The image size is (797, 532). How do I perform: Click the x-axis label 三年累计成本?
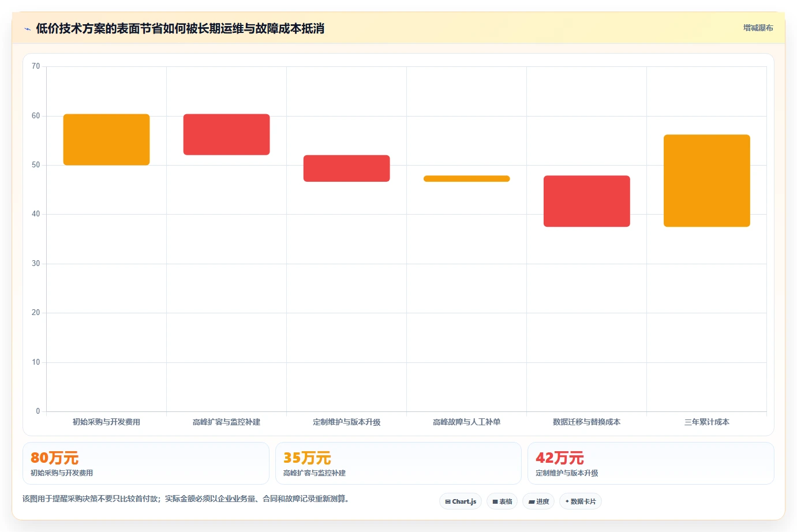click(706, 422)
